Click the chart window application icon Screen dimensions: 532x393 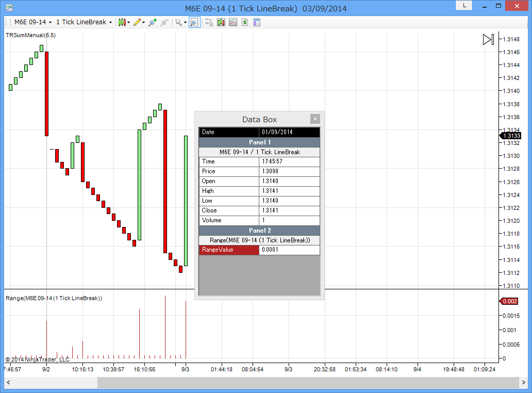pos(9,7)
